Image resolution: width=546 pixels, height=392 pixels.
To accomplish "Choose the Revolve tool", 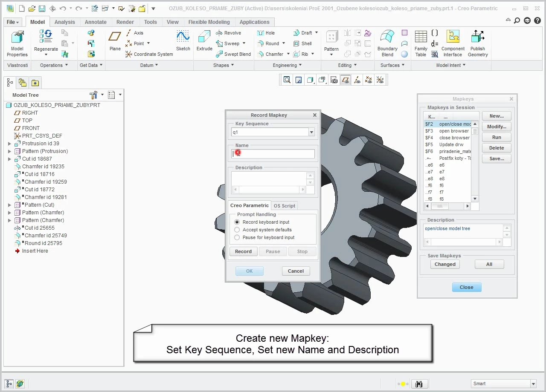I will point(228,33).
